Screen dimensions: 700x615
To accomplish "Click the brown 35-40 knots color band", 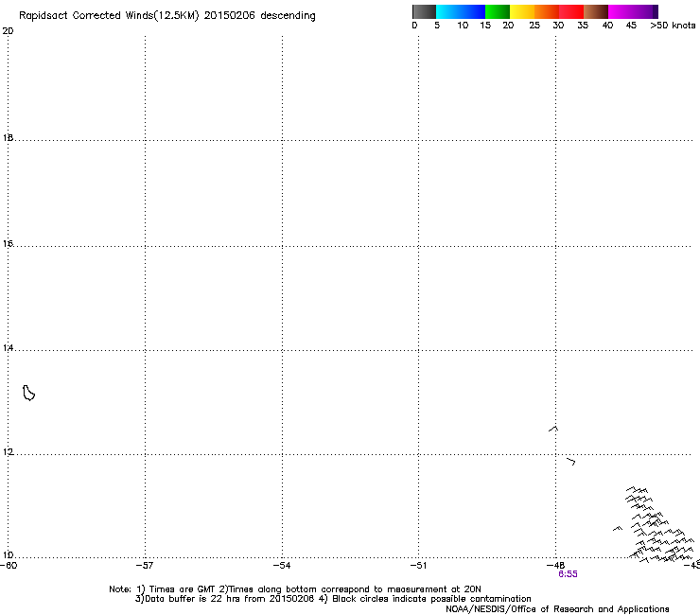I will point(596,11).
